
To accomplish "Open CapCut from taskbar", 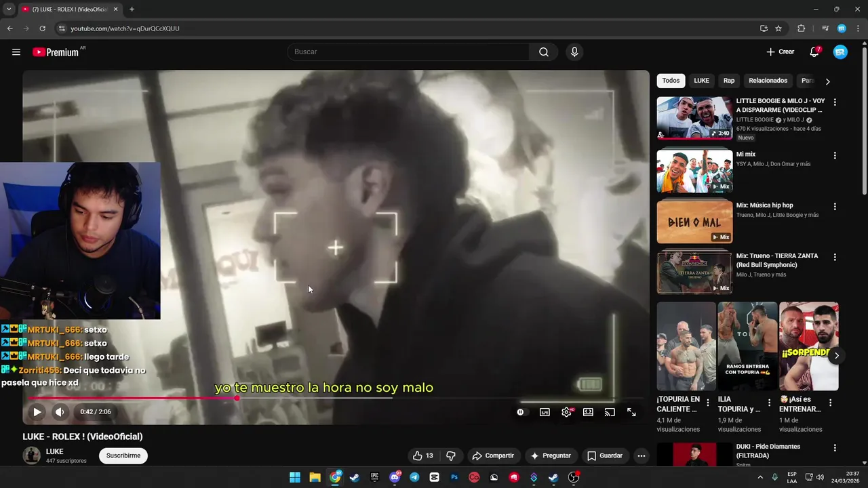I will click(x=435, y=477).
